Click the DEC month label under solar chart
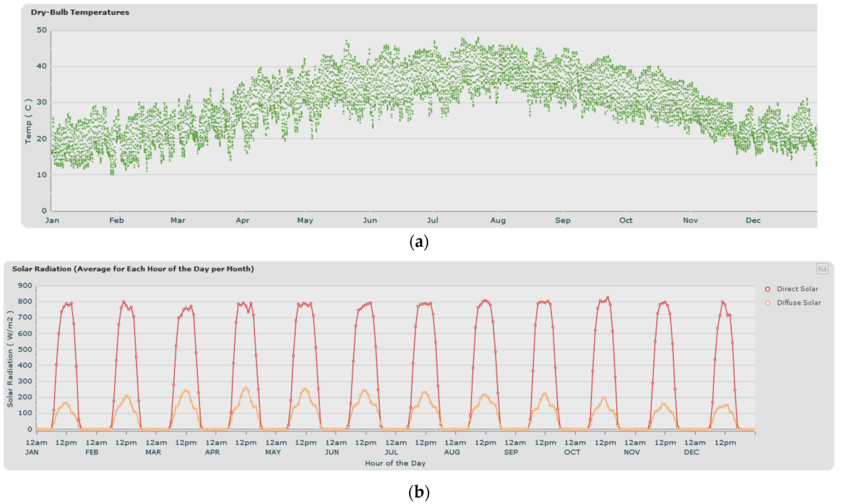Screen dimensions: 841x504 coord(692,452)
